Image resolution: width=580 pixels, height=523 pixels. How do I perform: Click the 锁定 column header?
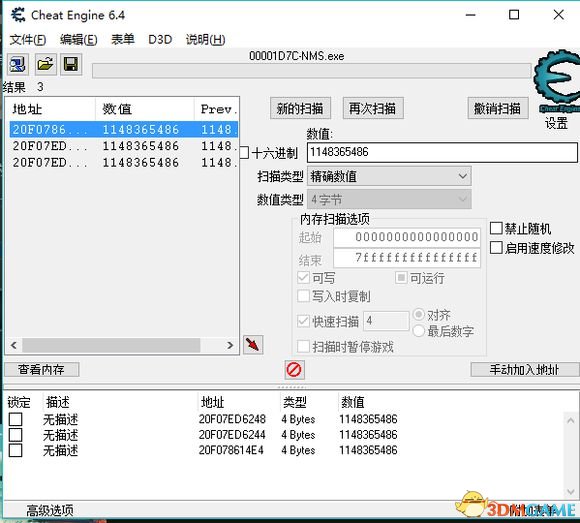click(x=19, y=402)
